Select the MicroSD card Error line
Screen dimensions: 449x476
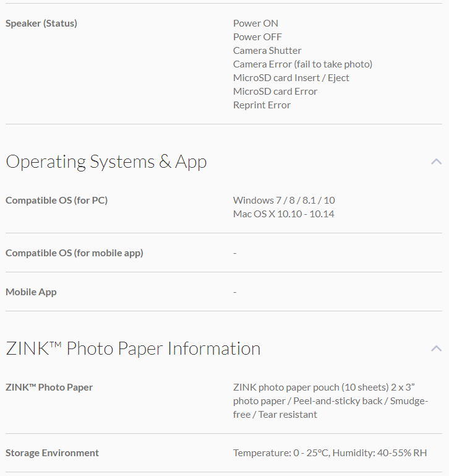coord(275,92)
